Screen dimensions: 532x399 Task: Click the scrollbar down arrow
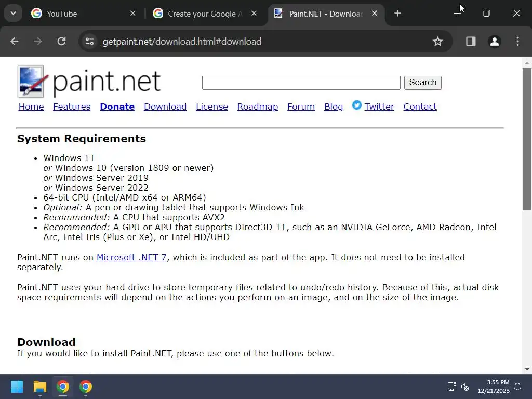pos(527,369)
